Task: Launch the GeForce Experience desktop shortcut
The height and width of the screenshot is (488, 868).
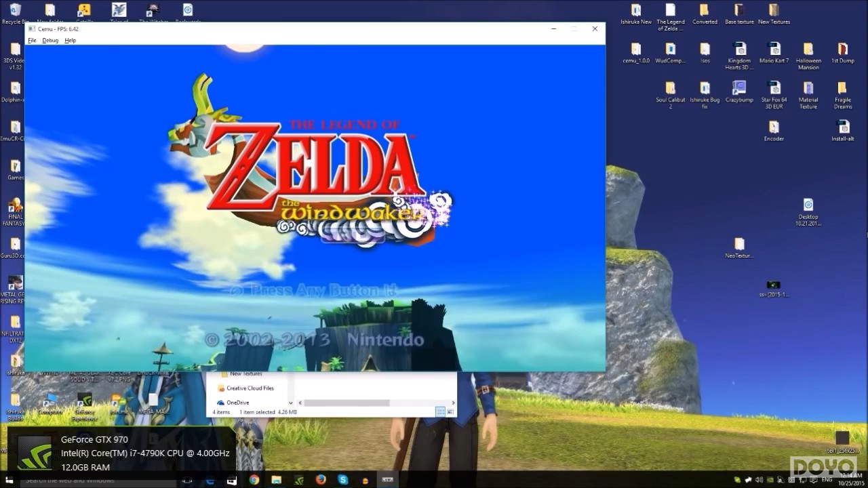Action: coord(84,406)
